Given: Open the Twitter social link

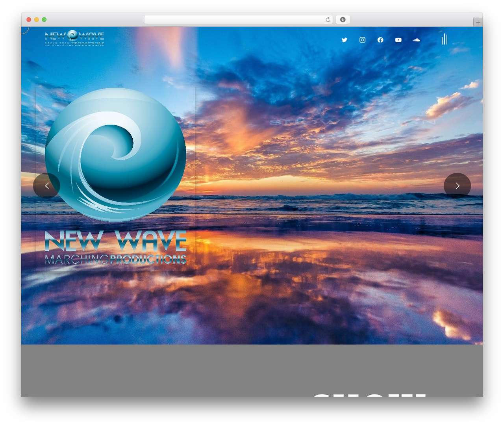Looking at the screenshot, I should point(345,40).
